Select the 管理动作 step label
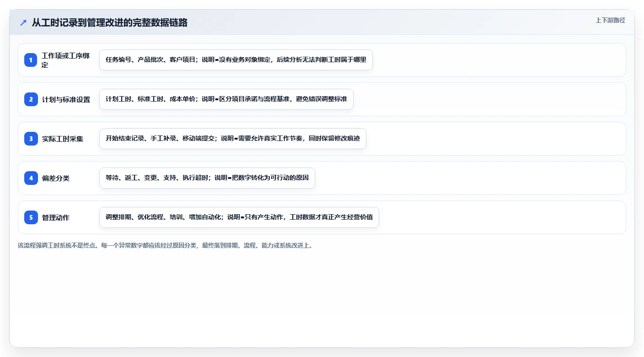The height and width of the screenshot is (357, 644). 56,217
